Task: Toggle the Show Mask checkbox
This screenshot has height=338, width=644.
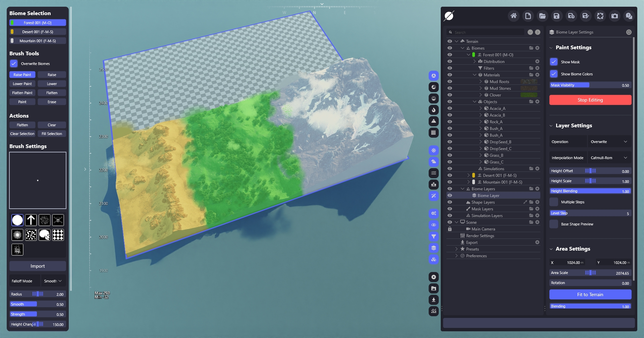Action: coord(554,62)
